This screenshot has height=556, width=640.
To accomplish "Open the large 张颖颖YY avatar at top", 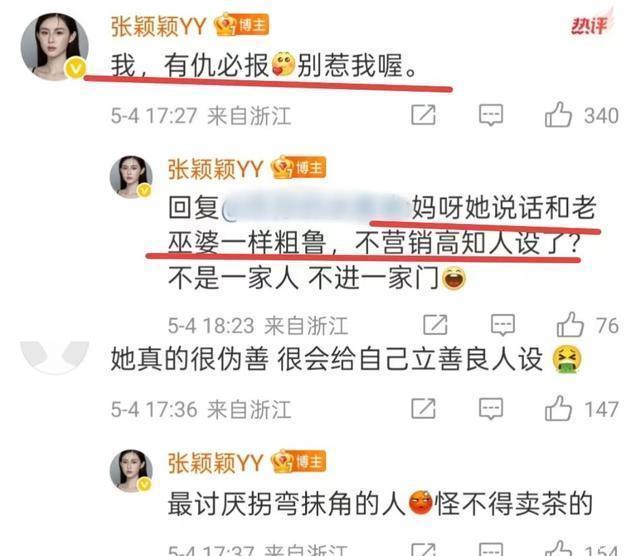I will click(54, 47).
